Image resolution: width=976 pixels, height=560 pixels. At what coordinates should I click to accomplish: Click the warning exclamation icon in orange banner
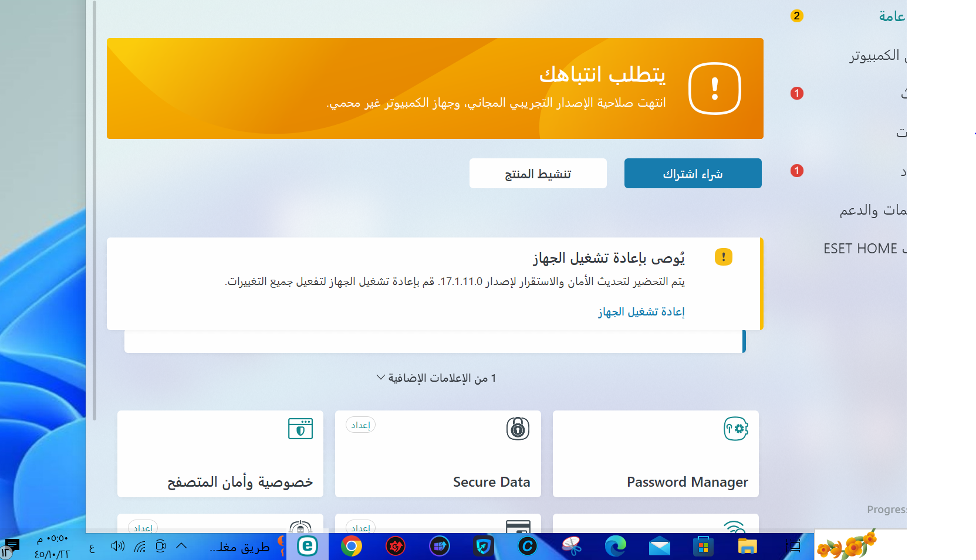(x=714, y=89)
